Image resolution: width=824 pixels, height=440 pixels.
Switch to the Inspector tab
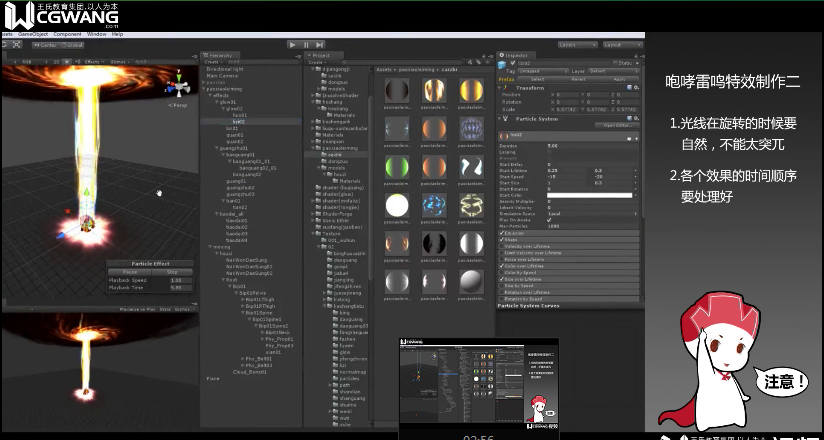point(516,55)
